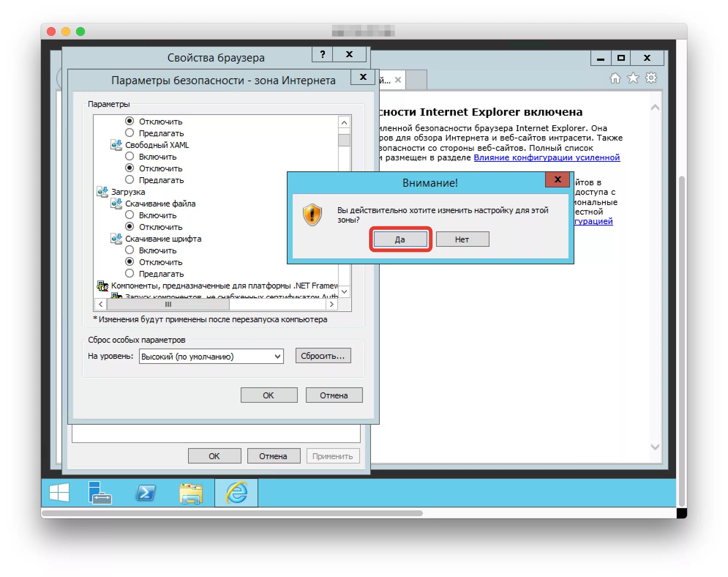Click the Свободный XAML setting icon
This screenshot has width=728, height=577.
coord(116,145)
